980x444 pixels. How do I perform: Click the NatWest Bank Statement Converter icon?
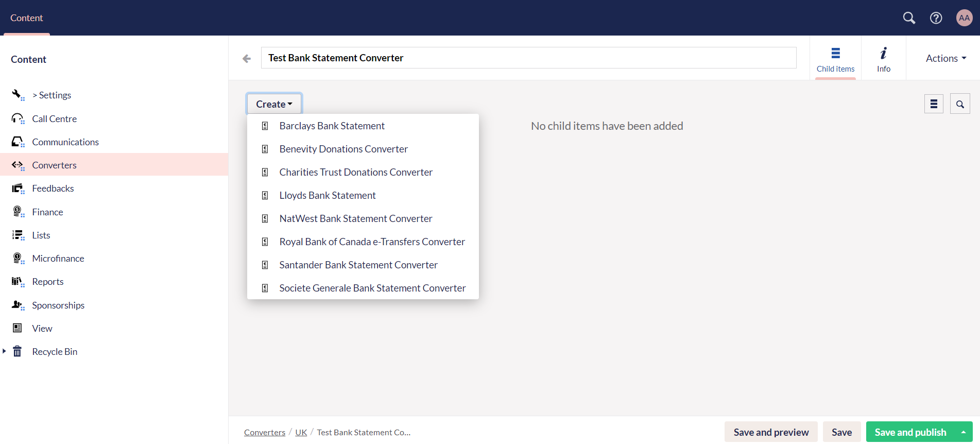pos(265,218)
